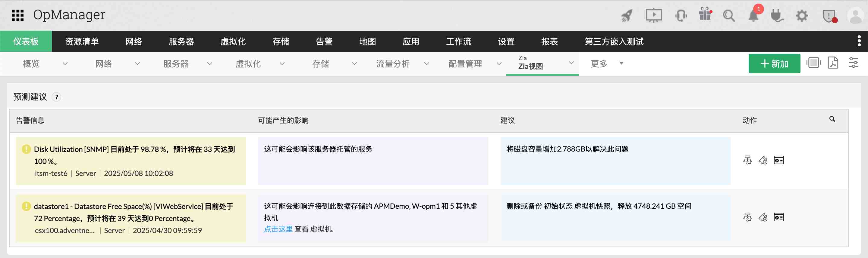Open the shield alert icon
The image size is (868, 258).
[x=829, y=15]
